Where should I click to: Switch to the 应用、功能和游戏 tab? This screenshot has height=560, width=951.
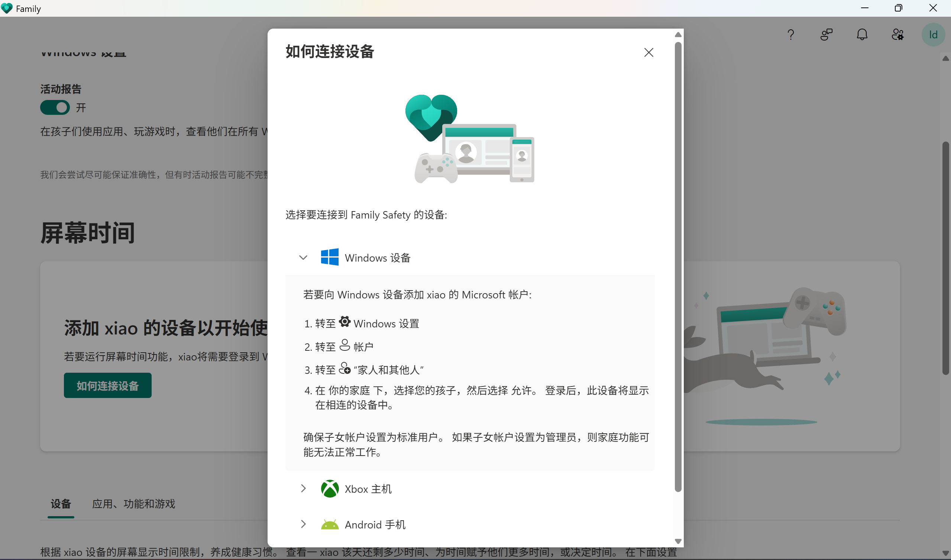pyautogui.click(x=133, y=504)
